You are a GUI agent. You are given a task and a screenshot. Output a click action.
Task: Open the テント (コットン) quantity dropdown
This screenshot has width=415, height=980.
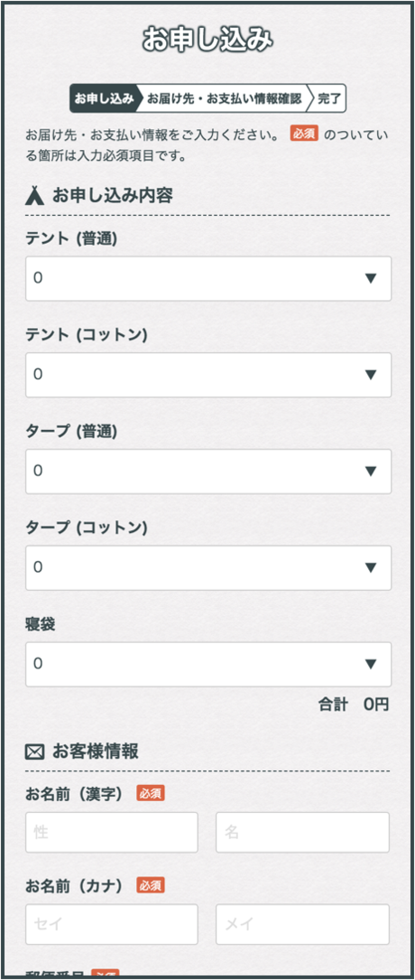(x=208, y=374)
